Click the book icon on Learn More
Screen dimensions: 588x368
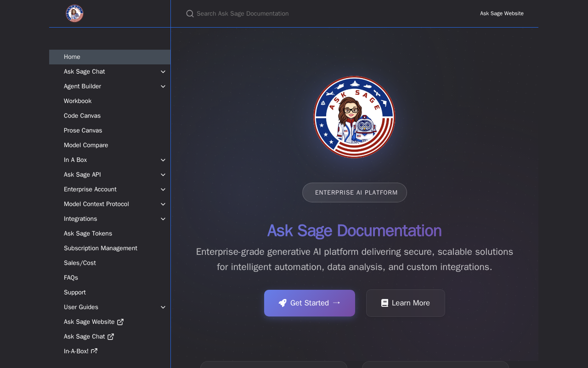click(384, 303)
